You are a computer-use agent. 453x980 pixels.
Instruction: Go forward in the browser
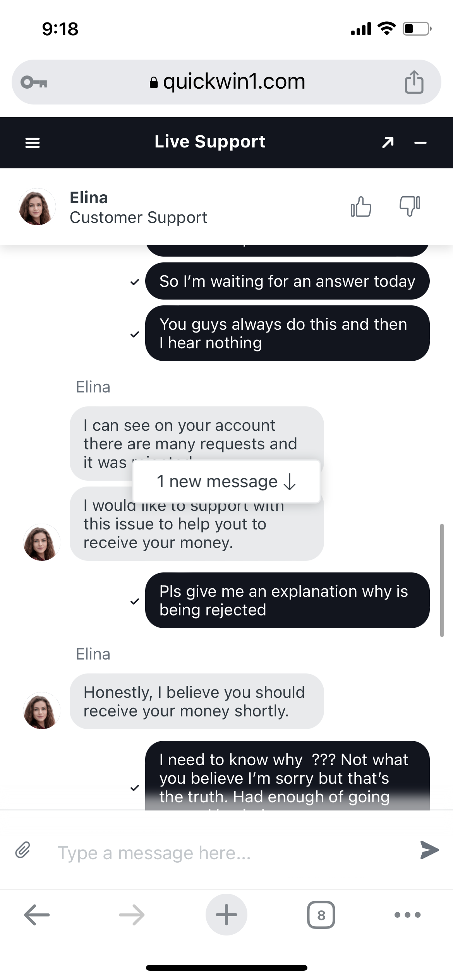click(x=132, y=915)
